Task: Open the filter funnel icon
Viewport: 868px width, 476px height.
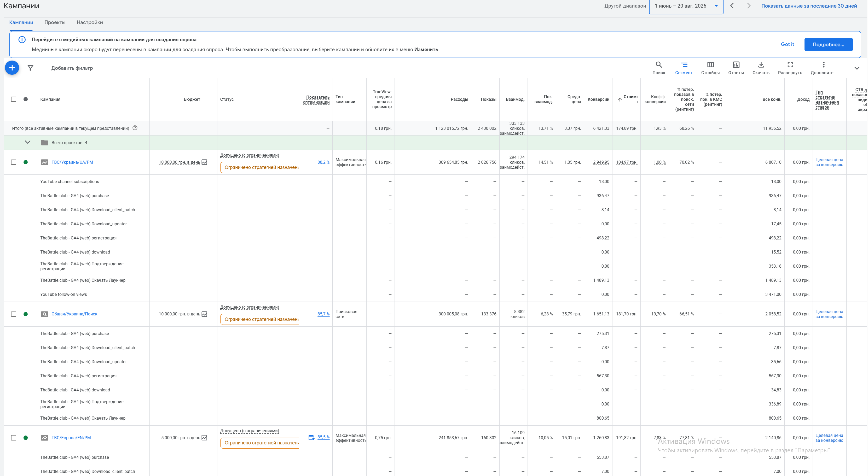Action: point(30,68)
